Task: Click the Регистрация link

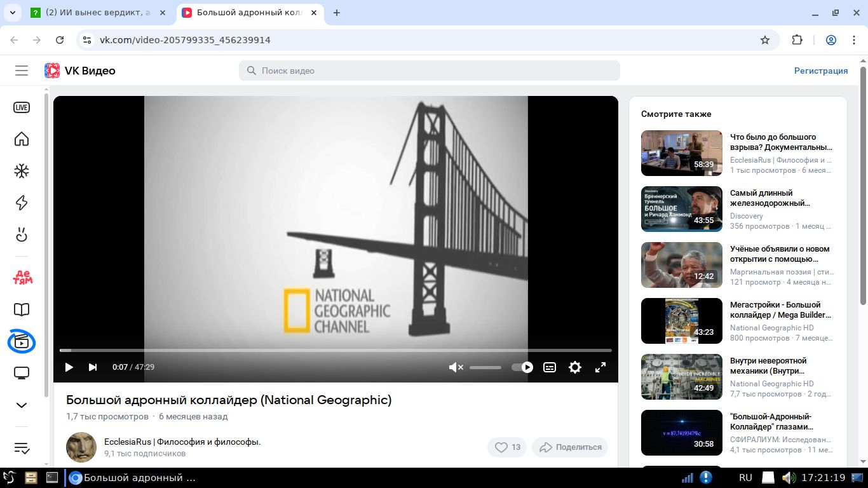Action: coord(820,71)
